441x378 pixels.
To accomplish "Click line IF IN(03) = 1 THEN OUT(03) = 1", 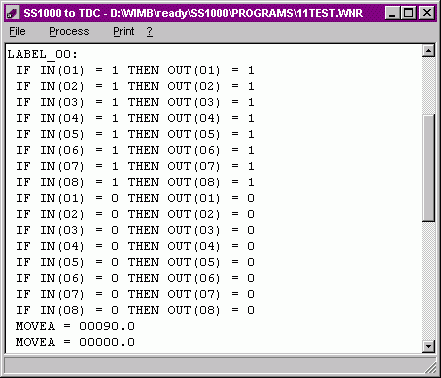I will (x=135, y=102).
